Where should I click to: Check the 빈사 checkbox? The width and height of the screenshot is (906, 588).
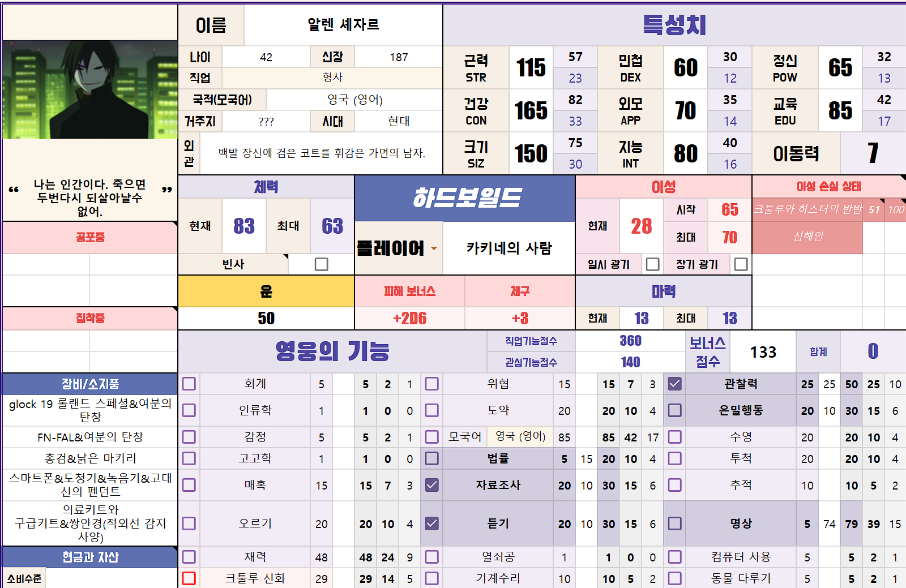click(x=321, y=264)
